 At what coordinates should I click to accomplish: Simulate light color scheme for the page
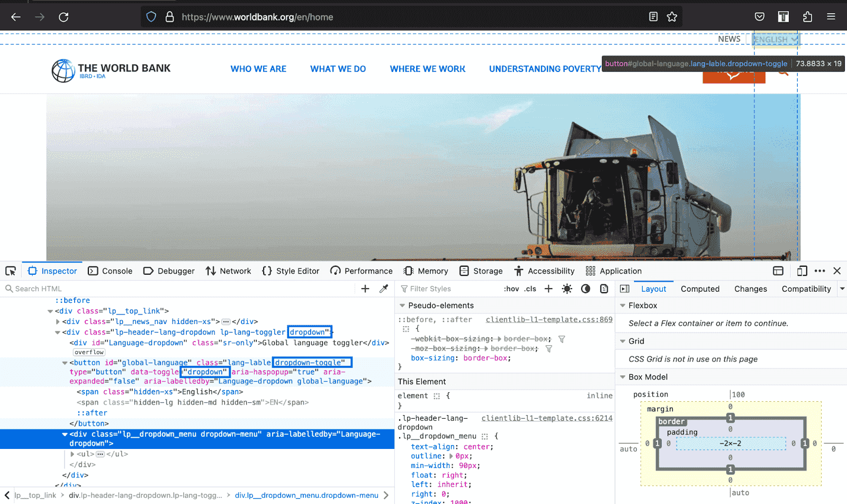[x=567, y=289]
